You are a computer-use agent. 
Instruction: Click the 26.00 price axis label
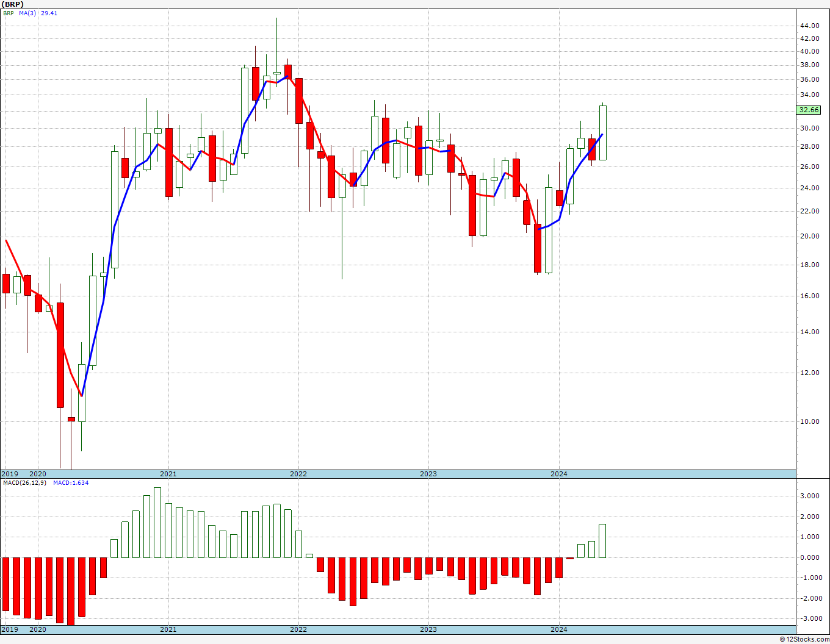click(809, 166)
